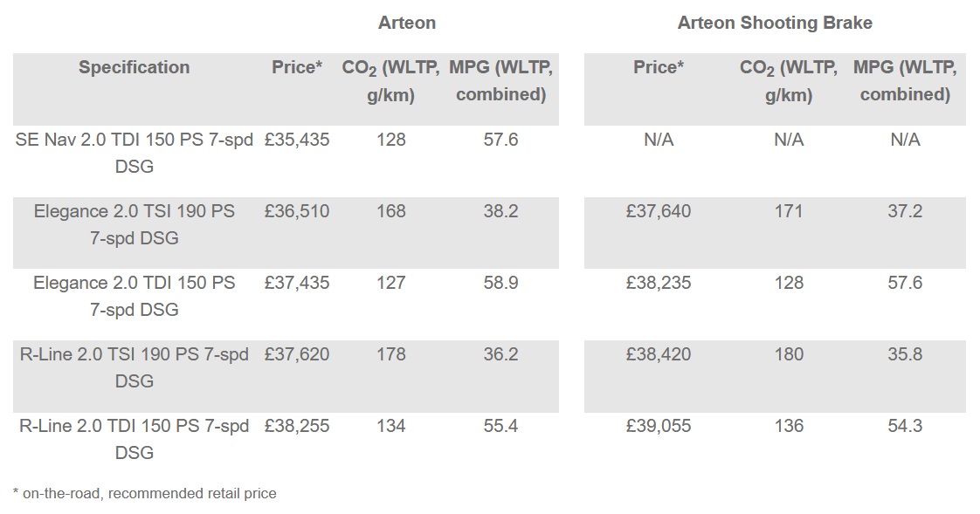The image size is (980, 514).
Task: Select the £38,420 Shooting Brake price
Action: point(659,354)
